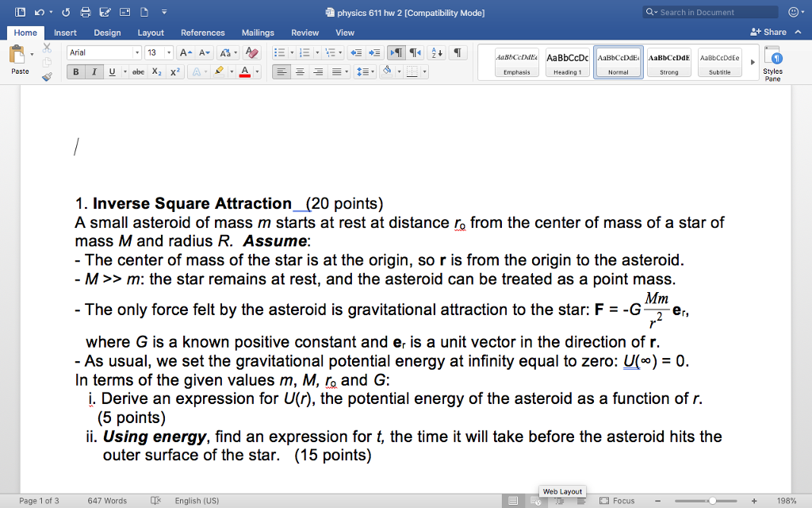Toggle center text alignment
The height and width of the screenshot is (508, 812).
300,72
